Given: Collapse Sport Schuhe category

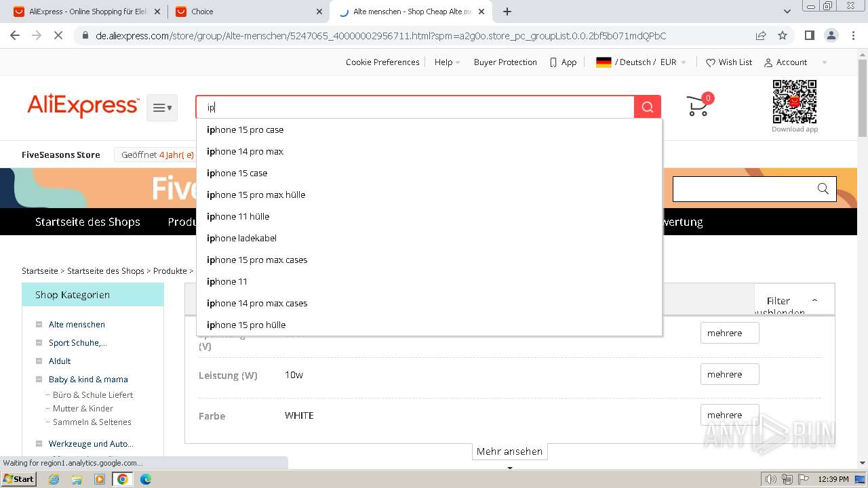Looking at the screenshot, I should click(39, 343).
